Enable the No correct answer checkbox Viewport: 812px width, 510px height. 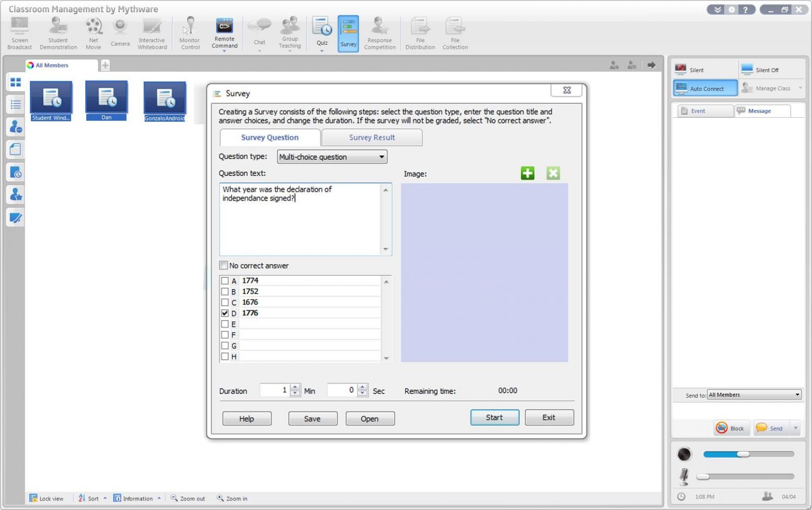click(224, 265)
